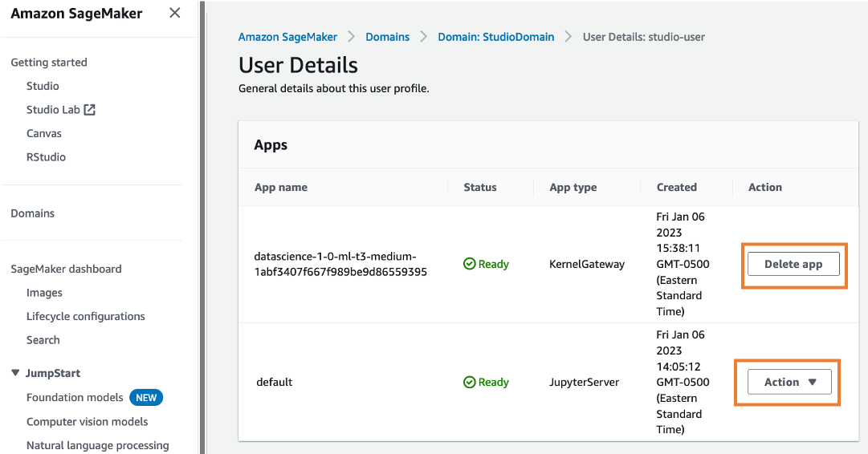Click the Ready status icon for JupyterServer
The height and width of the screenshot is (454, 868).
[470, 383]
